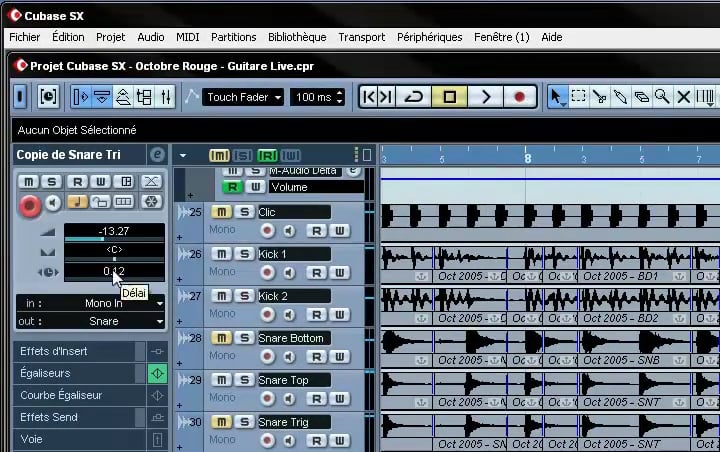
Task: Click the Inspector lock track icon
Action: pyautogui.click(x=100, y=201)
